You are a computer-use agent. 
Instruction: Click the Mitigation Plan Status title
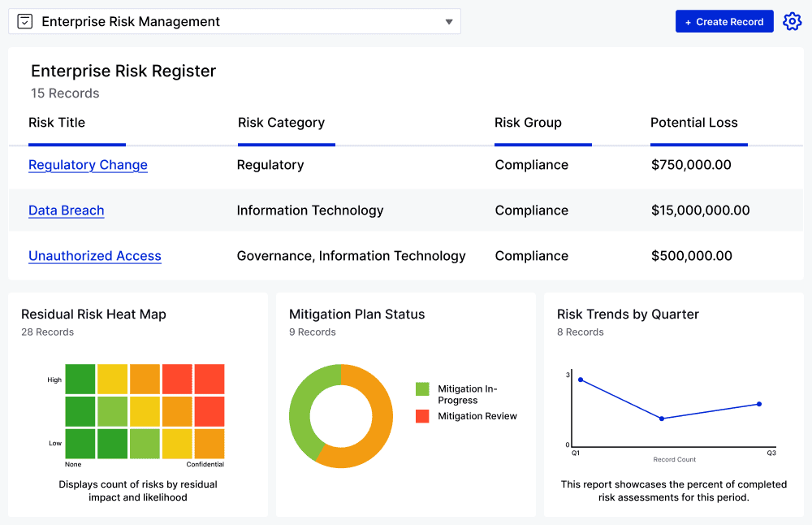[x=356, y=315]
